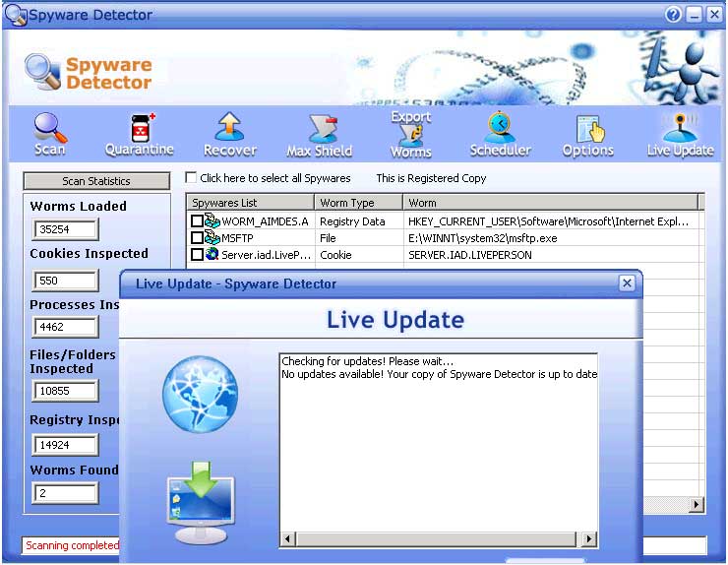
Task: Select the 'Registry Data' worm type cell
Action: click(x=359, y=221)
